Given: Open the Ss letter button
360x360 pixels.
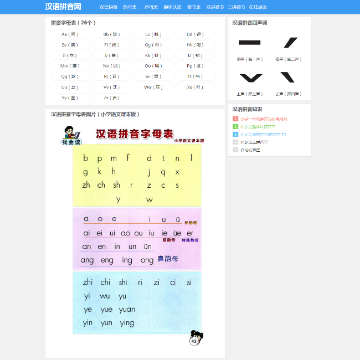Looking at the screenshot, I should point(154,77).
